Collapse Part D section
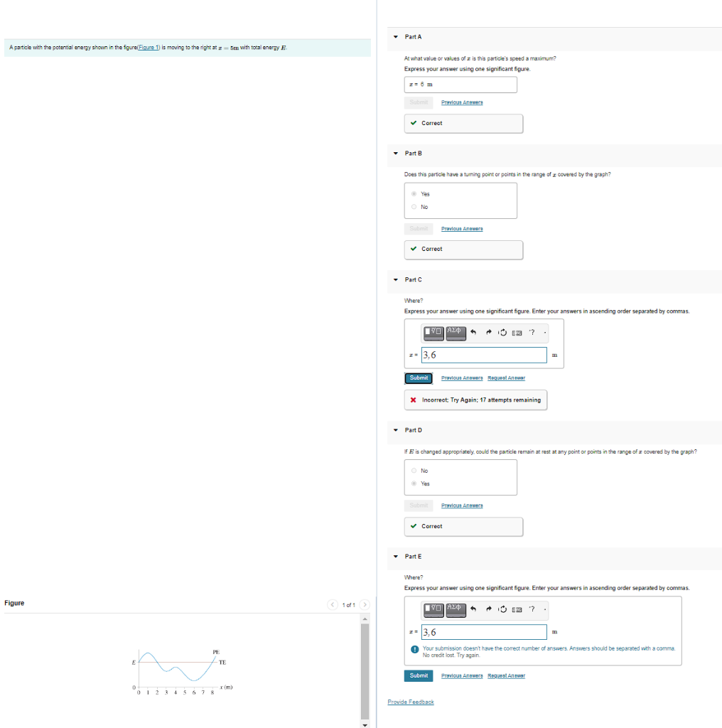The image size is (722, 728). point(396,430)
